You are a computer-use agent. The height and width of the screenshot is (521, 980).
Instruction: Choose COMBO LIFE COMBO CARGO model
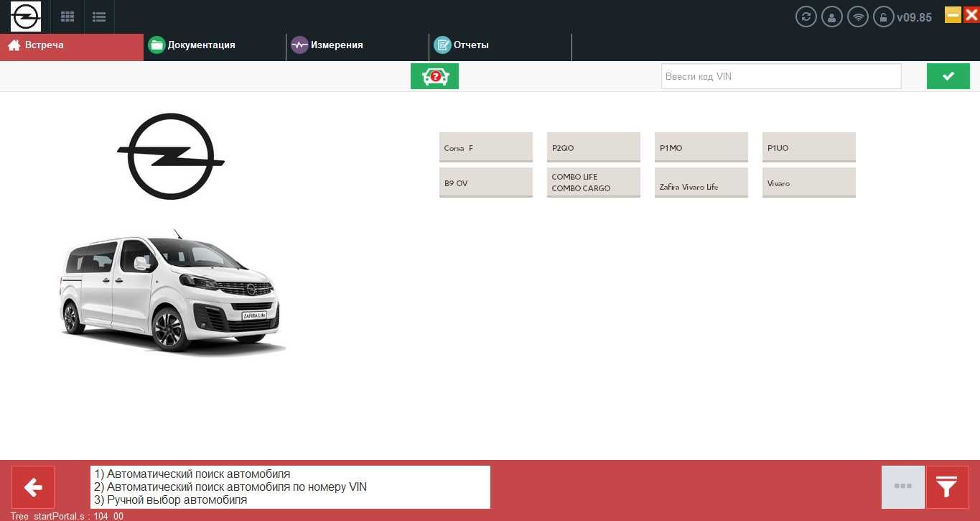[594, 183]
